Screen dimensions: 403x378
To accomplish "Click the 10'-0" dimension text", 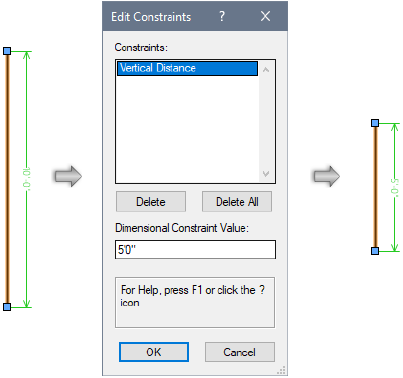I will click(x=27, y=178).
